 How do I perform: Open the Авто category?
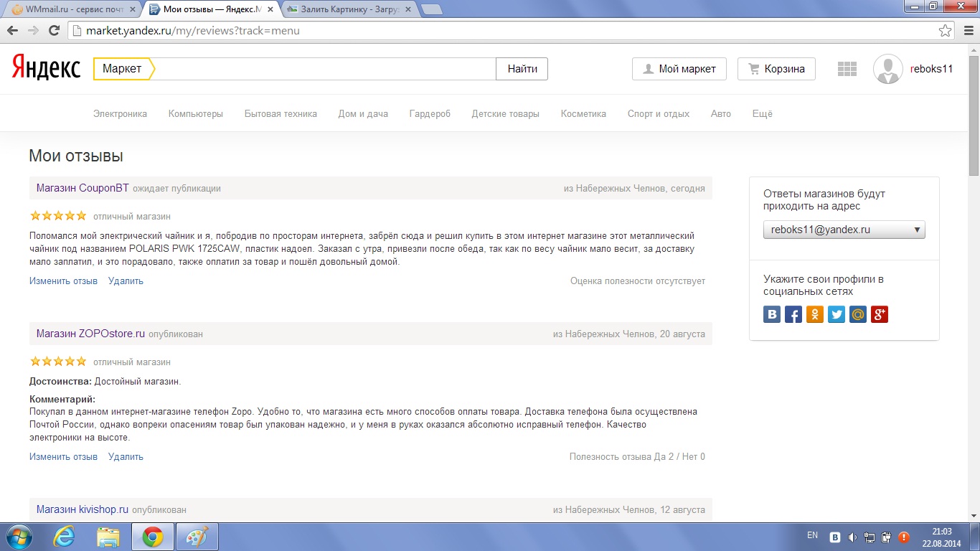[x=720, y=113]
